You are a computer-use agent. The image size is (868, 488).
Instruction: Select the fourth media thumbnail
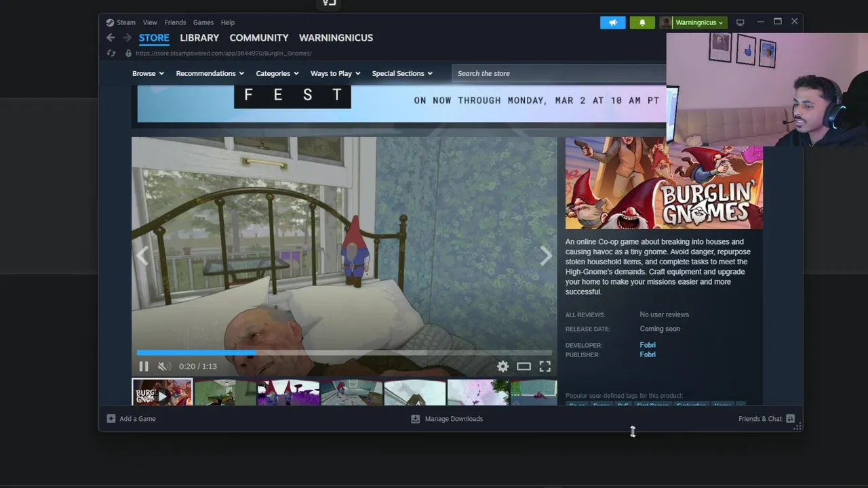click(351, 393)
